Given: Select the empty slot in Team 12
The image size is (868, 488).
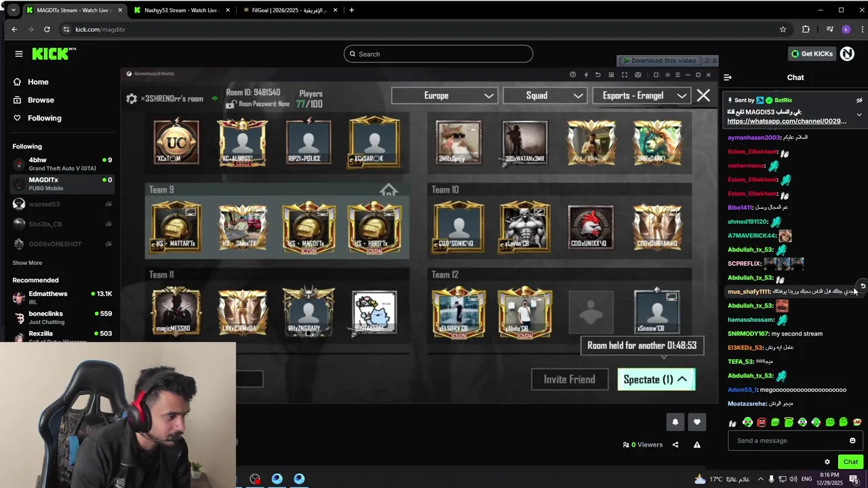Looking at the screenshot, I should pos(591,312).
